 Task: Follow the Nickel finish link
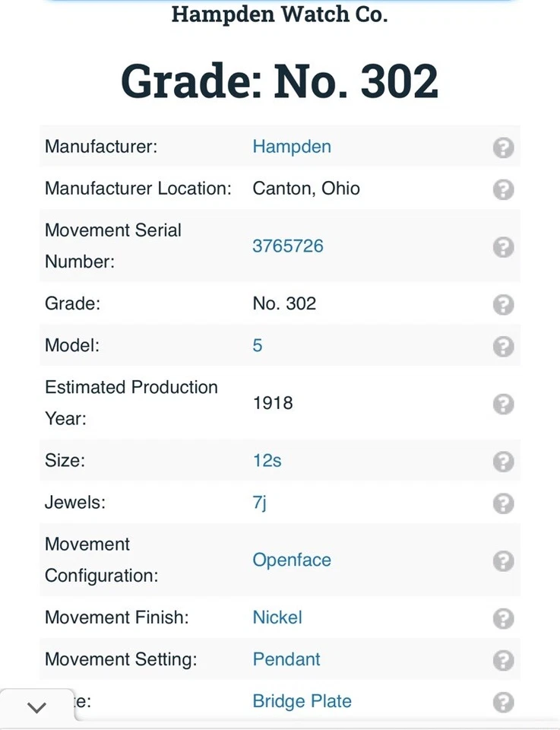[277, 617]
